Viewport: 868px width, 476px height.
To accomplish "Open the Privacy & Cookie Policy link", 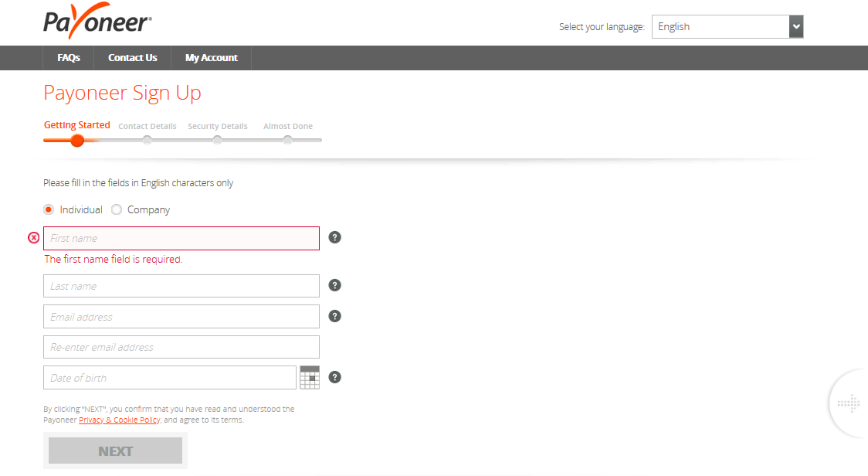I will tap(120, 420).
